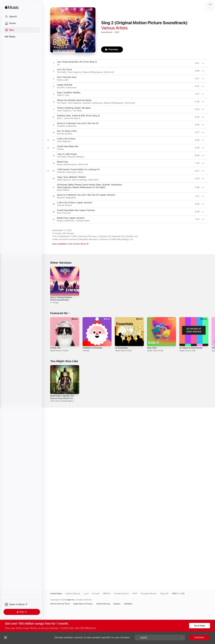Viewport: 215px width, 644px height.
Task: Open more options for track 20 by Aina The End
Action: coord(203,212)
